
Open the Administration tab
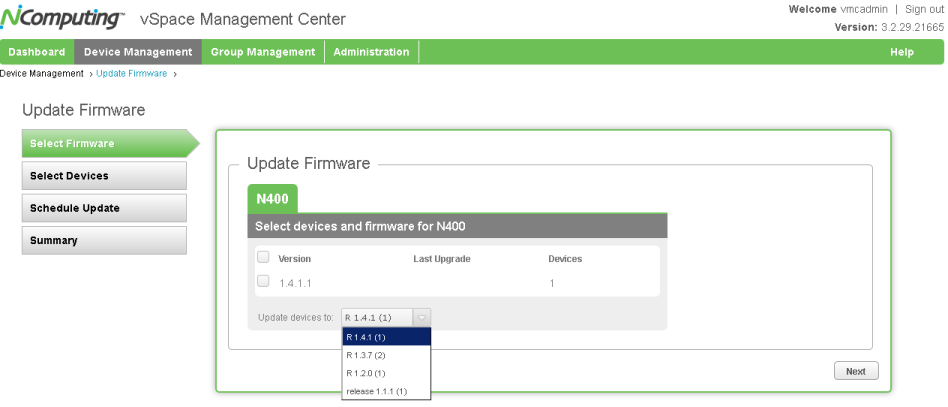pyautogui.click(x=371, y=52)
